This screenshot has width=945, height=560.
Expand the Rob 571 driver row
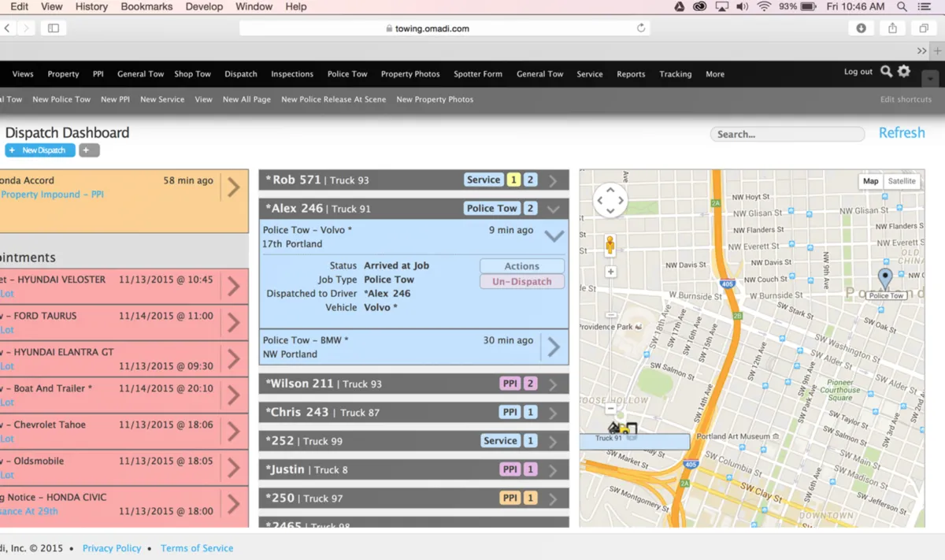click(x=553, y=180)
